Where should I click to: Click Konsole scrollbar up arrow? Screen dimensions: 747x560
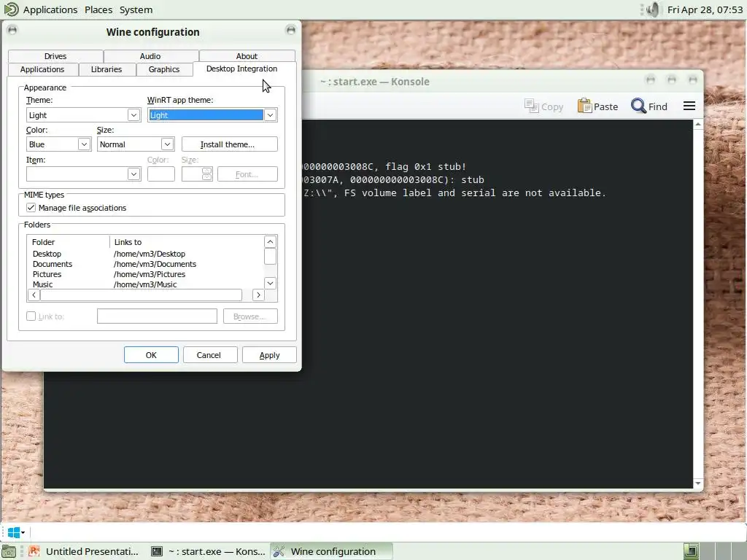(698, 124)
